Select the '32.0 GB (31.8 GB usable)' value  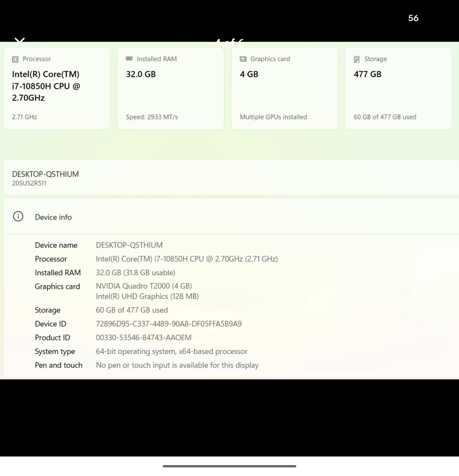[135, 273]
